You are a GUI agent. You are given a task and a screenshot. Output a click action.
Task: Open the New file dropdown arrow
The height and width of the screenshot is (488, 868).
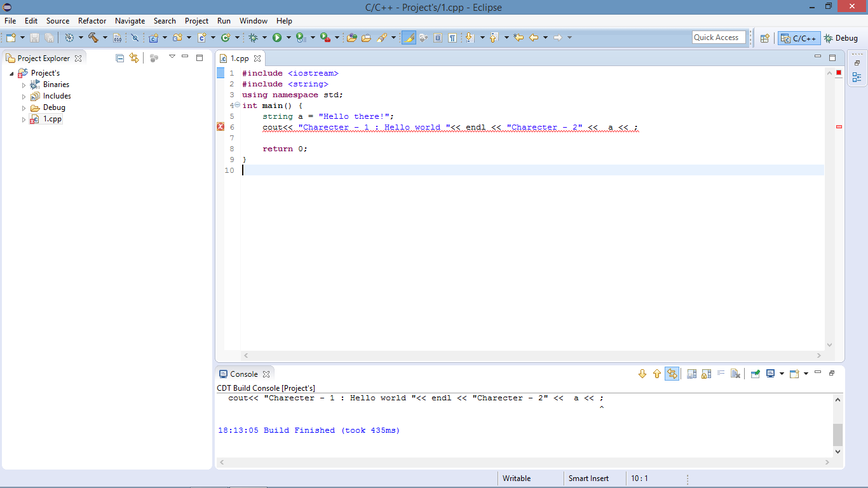[x=22, y=37]
